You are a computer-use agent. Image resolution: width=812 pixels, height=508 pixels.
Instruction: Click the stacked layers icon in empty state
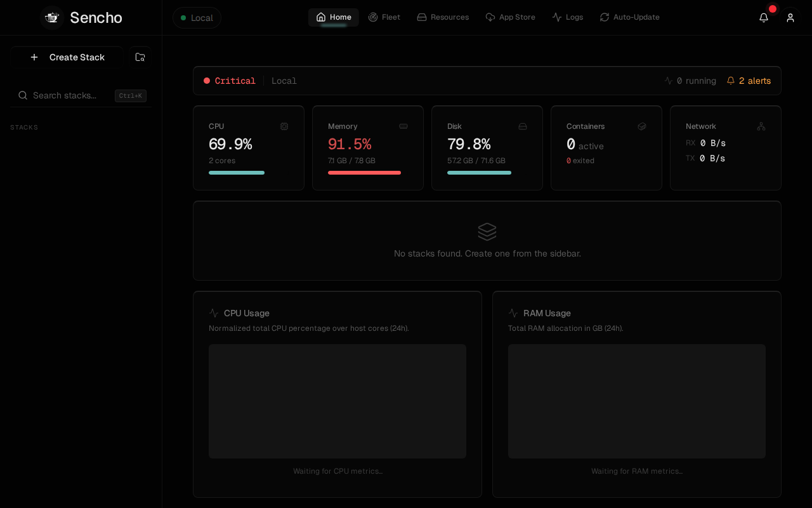coord(487,232)
